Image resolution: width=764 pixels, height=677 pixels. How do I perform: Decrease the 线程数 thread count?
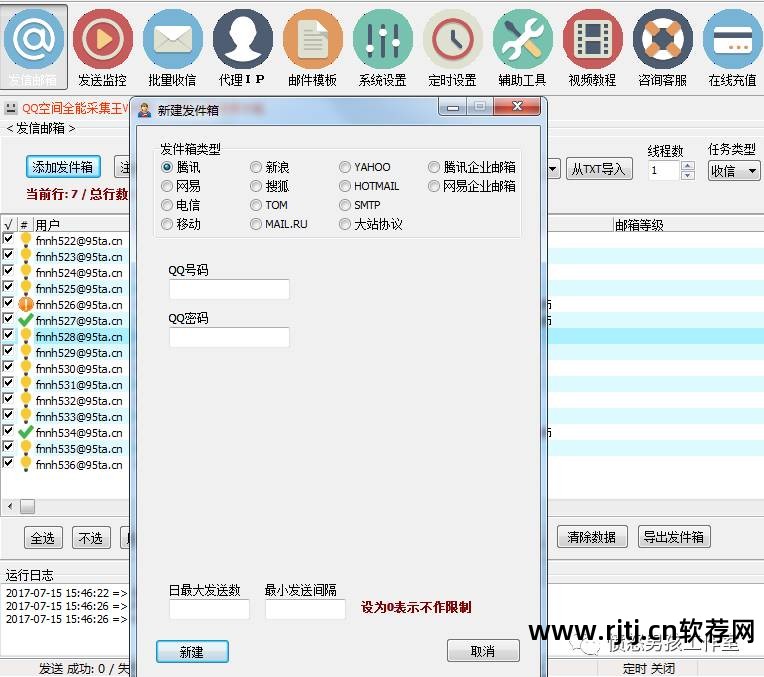pos(688,175)
